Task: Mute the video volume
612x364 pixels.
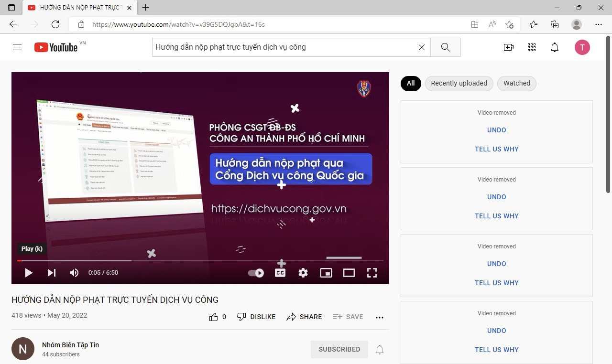Action: [74, 273]
